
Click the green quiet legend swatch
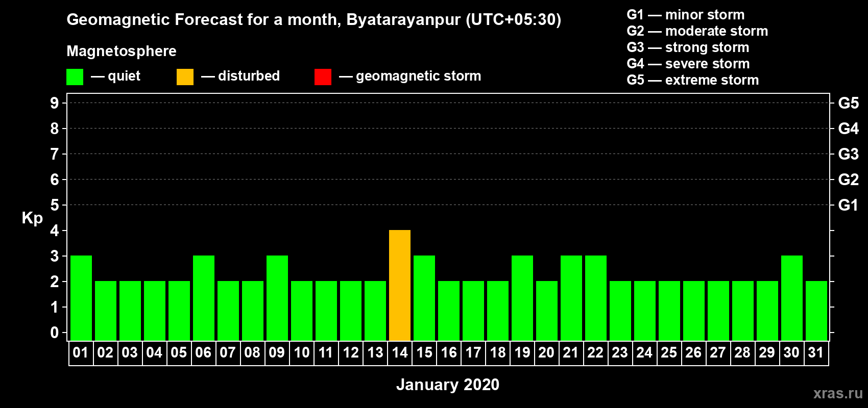pyautogui.click(x=75, y=77)
